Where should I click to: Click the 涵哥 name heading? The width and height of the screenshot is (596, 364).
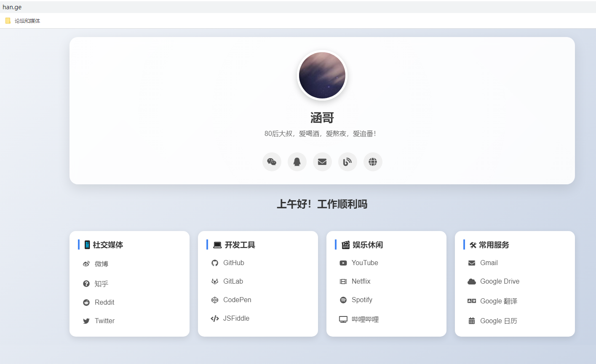tap(322, 118)
